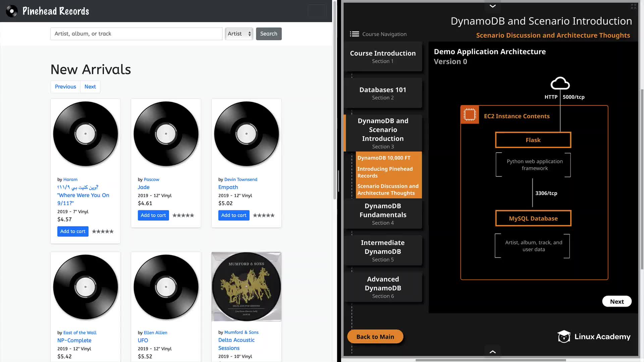Open the Devin Townsend artist link
644x362 pixels.
(x=240, y=180)
